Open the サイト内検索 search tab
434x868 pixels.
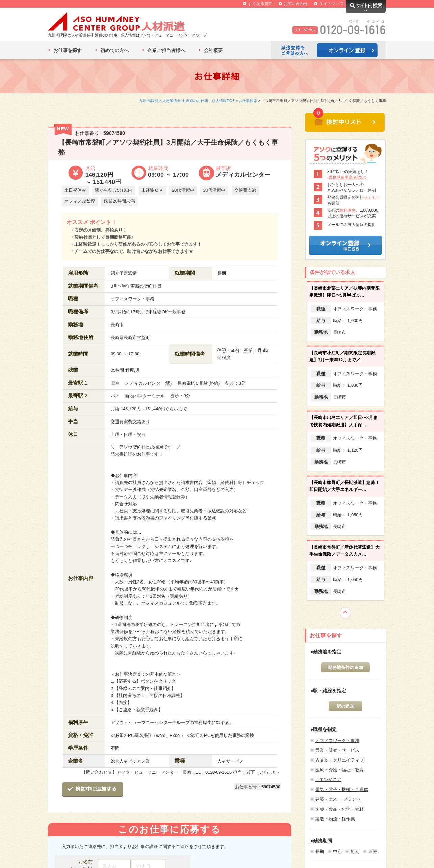click(366, 6)
